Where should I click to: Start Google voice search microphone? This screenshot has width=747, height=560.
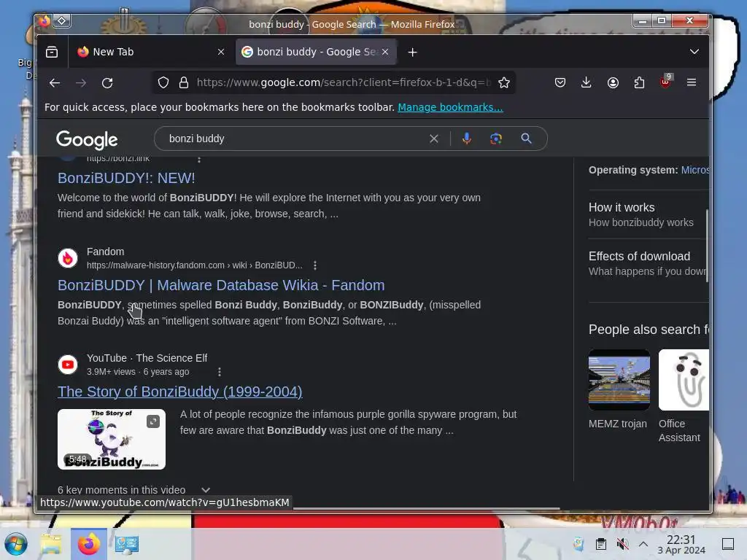tap(467, 139)
